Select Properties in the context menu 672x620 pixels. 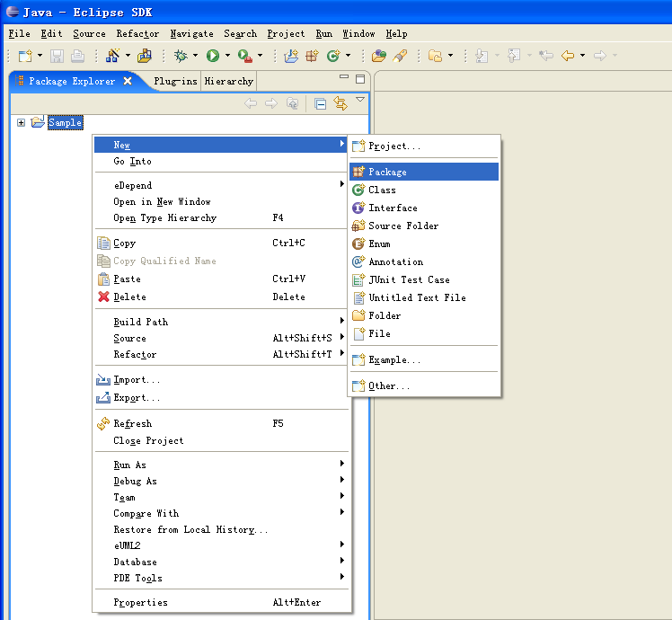(220, 602)
